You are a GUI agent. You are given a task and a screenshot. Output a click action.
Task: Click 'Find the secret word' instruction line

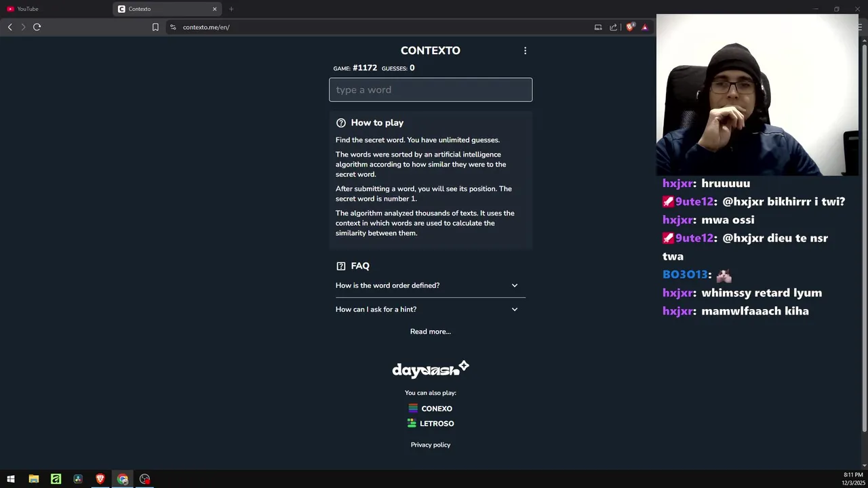click(418, 140)
